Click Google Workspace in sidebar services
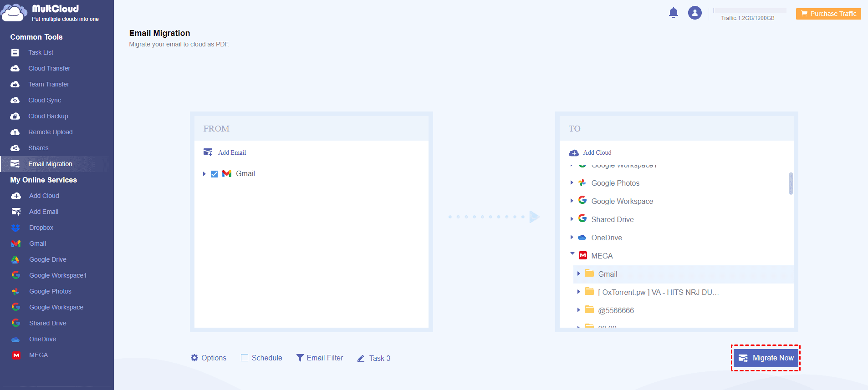 pyautogui.click(x=56, y=307)
